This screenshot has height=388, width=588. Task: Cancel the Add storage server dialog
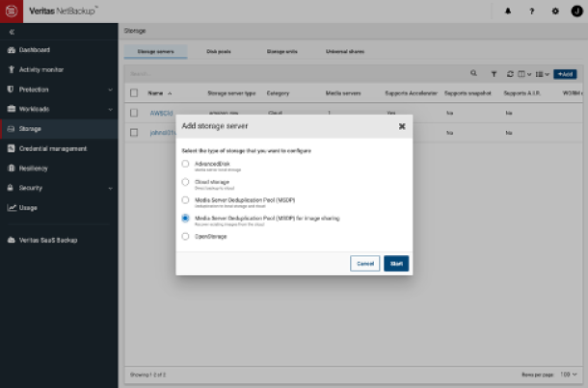[364, 263]
